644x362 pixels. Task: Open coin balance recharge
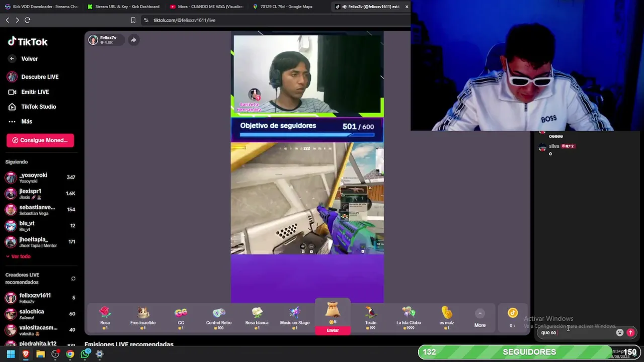[x=512, y=318]
